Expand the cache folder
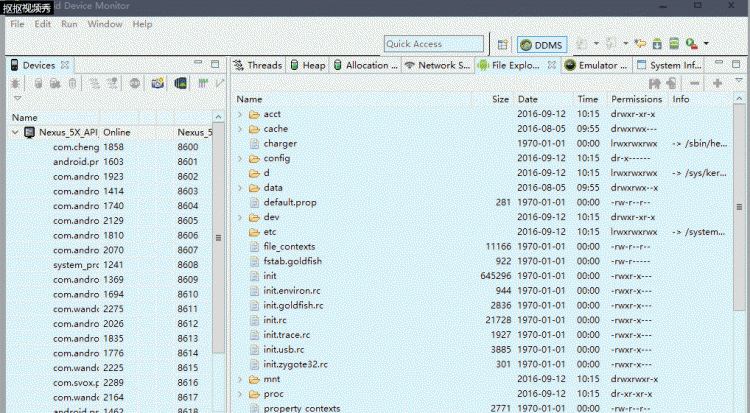 pyautogui.click(x=240, y=129)
